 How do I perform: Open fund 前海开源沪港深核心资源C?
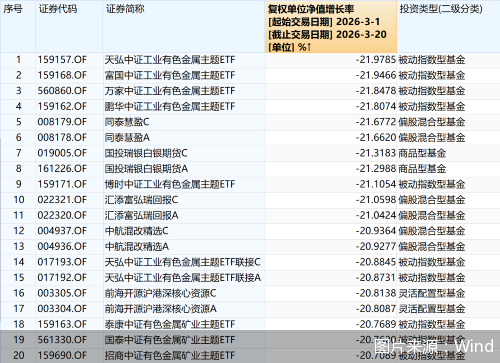coord(160,293)
